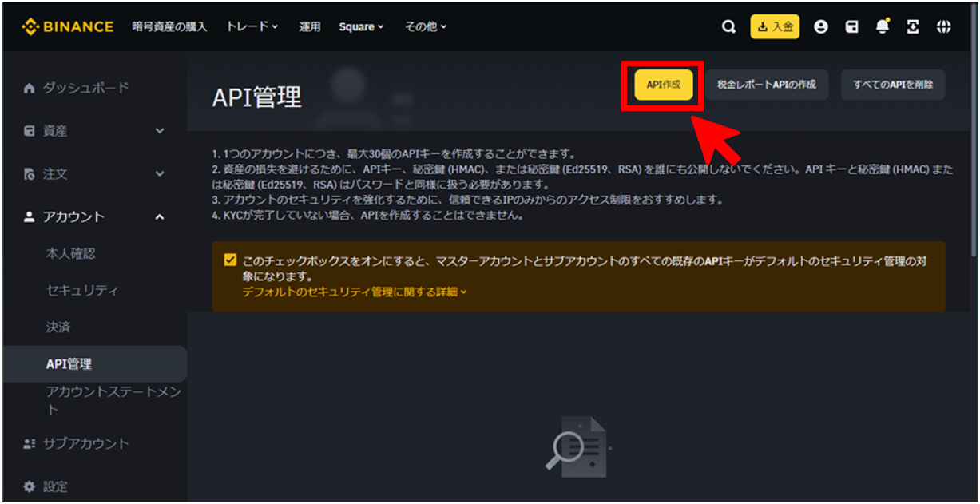Select セキュリティ in the sidebar
Viewport: 980px width, 504px height.
[x=82, y=291]
